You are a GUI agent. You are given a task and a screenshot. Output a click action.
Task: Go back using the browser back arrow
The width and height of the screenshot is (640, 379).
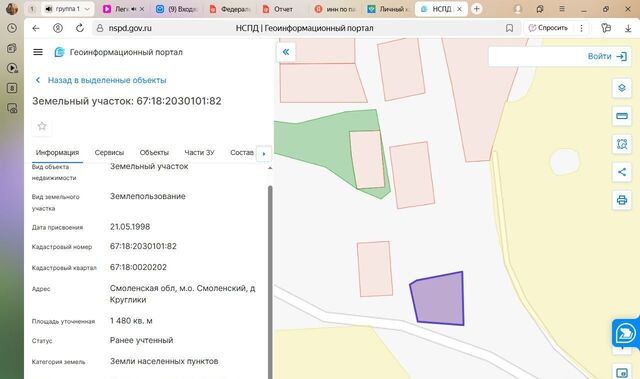(x=36, y=28)
